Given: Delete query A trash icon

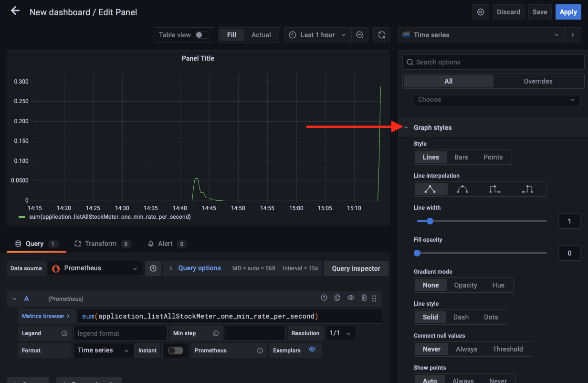Looking at the screenshot, I should [364, 298].
